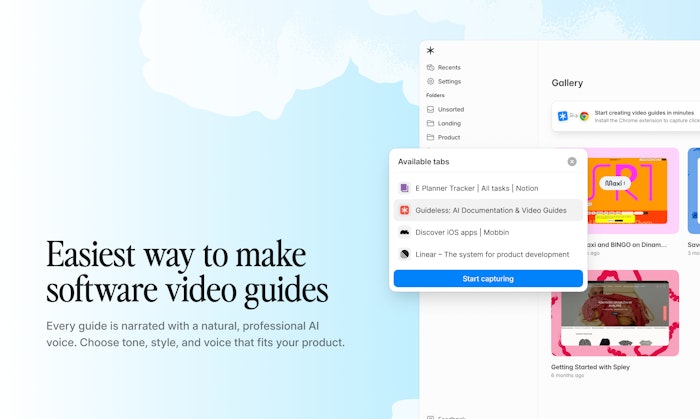The width and height of the screenshot is (700, 419).
Task: Click the Gallery heading
Action: [x=567, y=83]
